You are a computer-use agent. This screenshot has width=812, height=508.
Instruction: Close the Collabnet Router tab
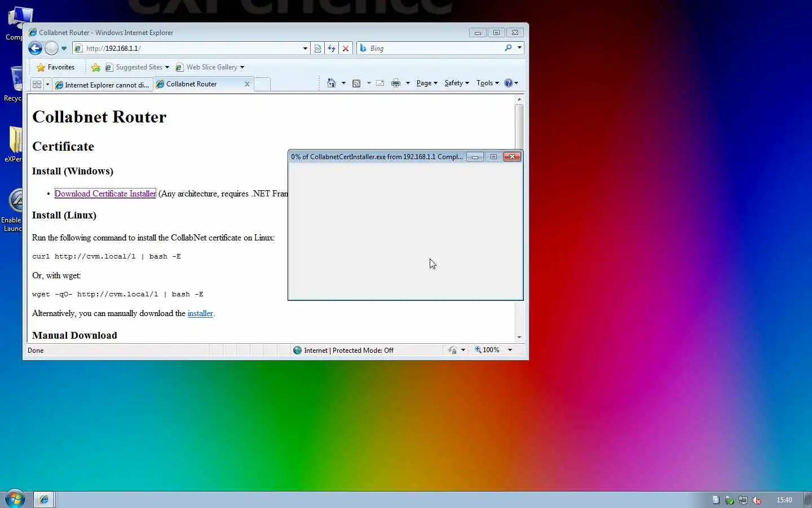(x=247, y=84)
